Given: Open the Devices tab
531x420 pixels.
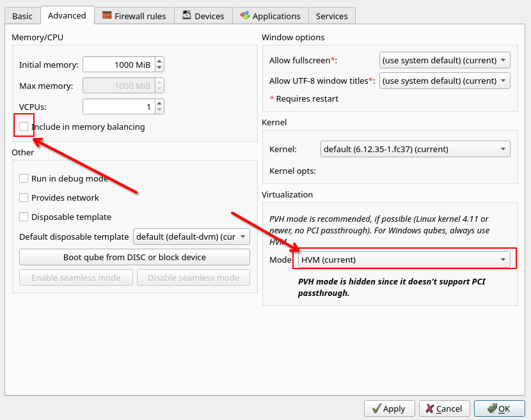Looking at the screenshot, I should point(203,16).
